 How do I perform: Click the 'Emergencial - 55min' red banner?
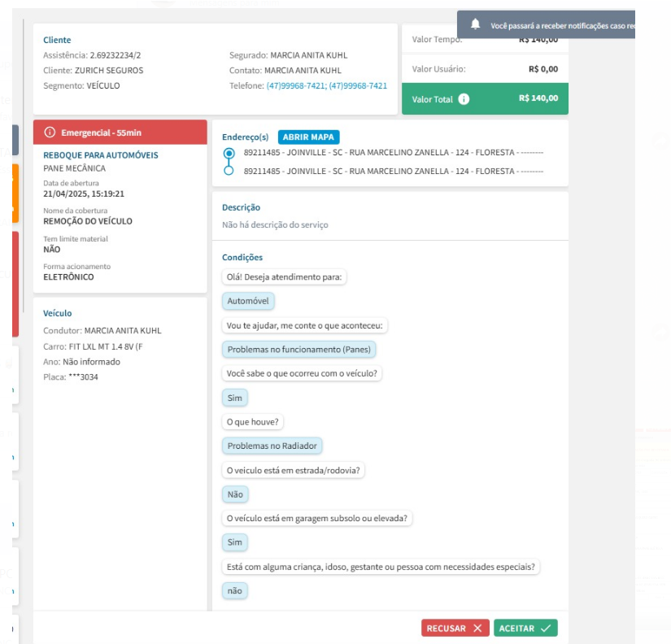click(120, 133)
